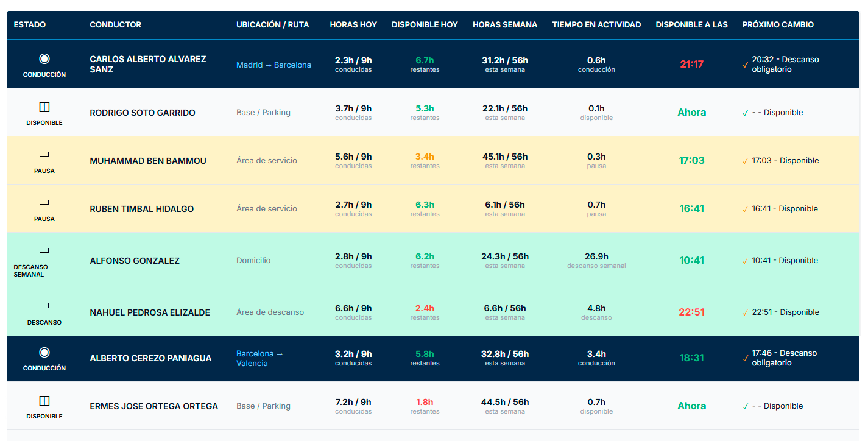Click the weekly rest icon for Alfonso Gonzalez
The height and width of the screenshot is (441, 868).
pyautogui.click(x=44, y=251)
